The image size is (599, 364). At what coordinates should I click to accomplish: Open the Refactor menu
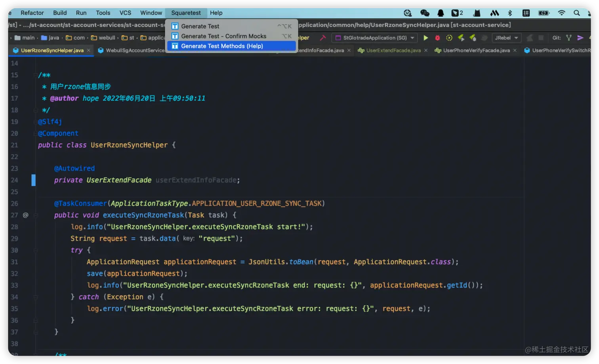click(32, 13)
